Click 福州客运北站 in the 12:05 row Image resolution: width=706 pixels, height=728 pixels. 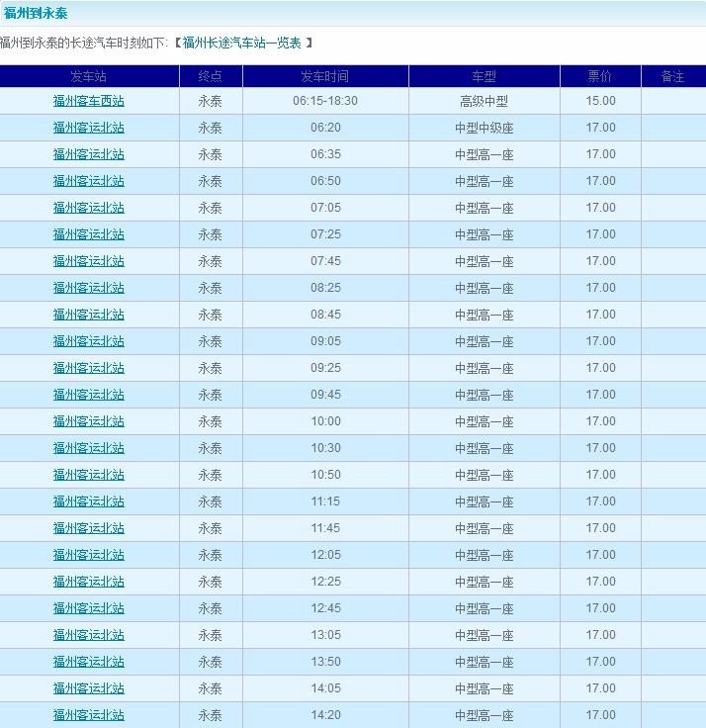click(89, 555)
